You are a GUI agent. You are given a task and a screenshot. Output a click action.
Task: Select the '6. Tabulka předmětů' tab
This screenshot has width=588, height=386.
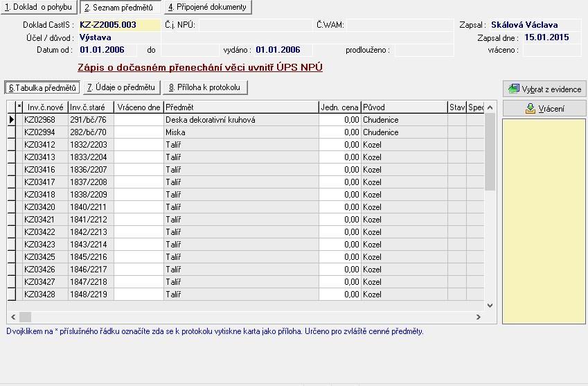click(42, 88)
